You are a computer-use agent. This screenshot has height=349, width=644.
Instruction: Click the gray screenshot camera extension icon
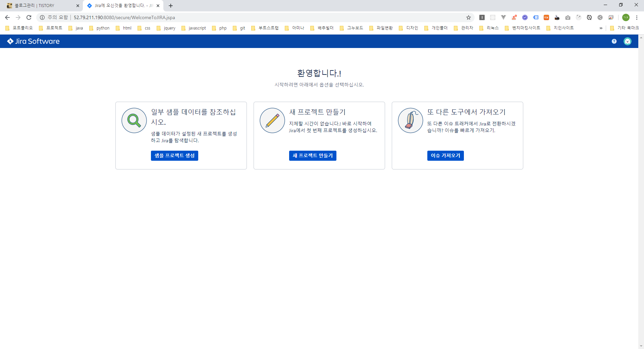568,17
